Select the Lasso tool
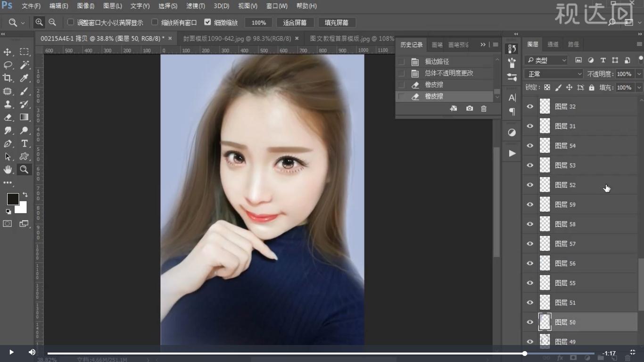644x362 pixels. click(x=8, y=65)
